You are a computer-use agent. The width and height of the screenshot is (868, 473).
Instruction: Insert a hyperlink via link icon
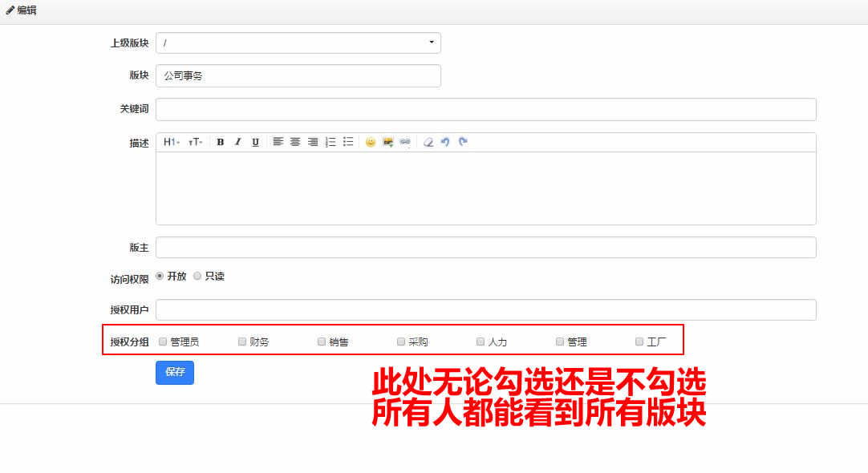click(405, 142)
